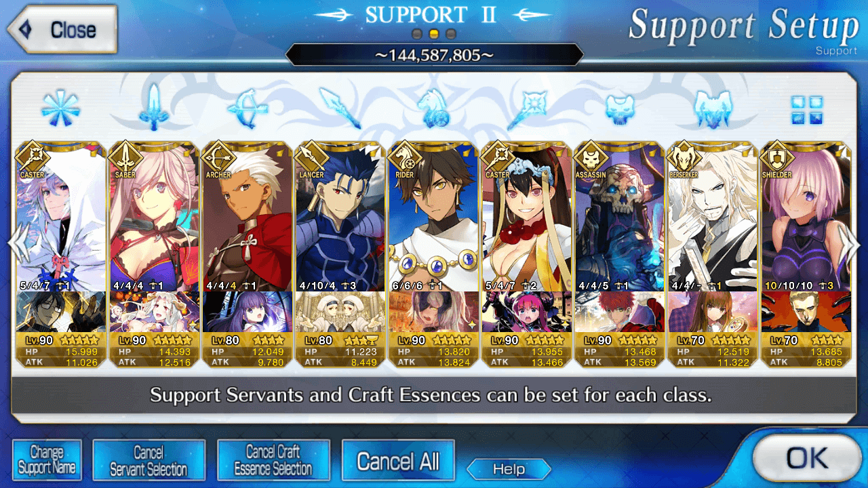Switch to third support page dot
Image resolution: width=868 pixels, height=488 pixels.
[451, 33]
